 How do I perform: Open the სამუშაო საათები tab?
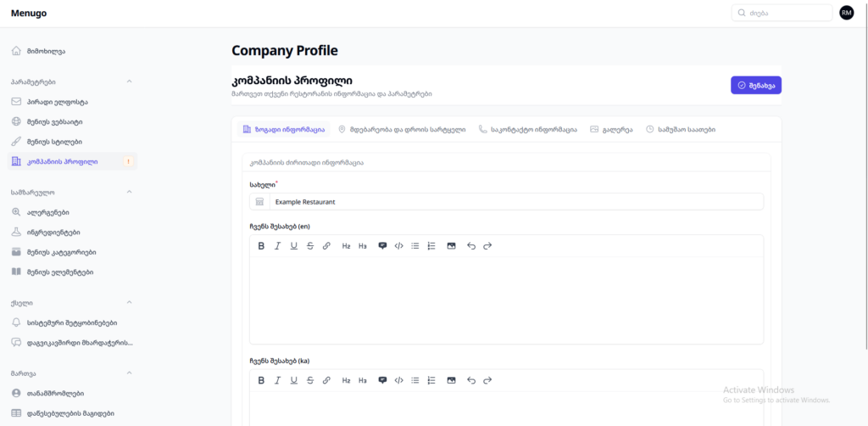pos(681,130)
